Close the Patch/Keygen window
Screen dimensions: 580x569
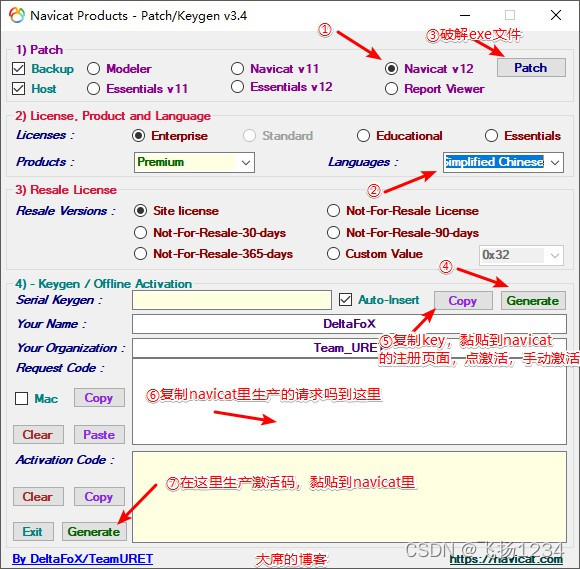click(x=556, y=16)
